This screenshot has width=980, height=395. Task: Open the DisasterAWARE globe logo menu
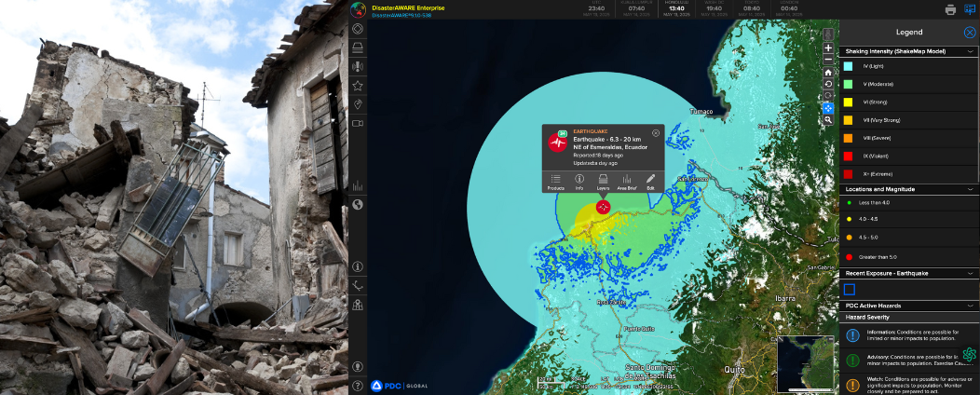[358, 9]
